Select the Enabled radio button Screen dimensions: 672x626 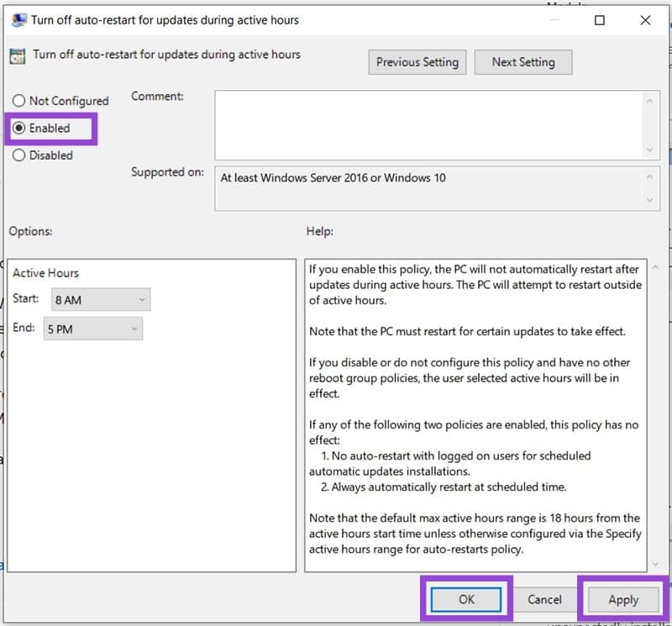tap(18, 128)
